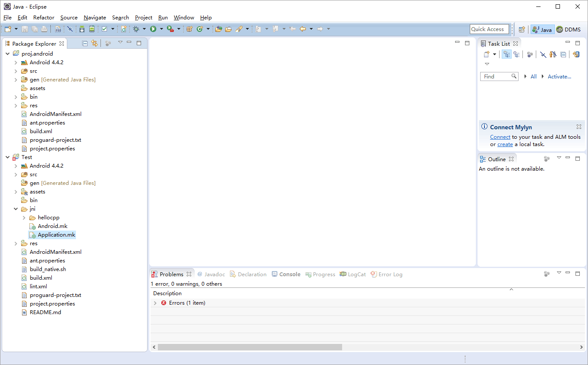Viewport: 588px width, 365px height.
Task: Click the New Java Class icon
Action: coord(200,29)
